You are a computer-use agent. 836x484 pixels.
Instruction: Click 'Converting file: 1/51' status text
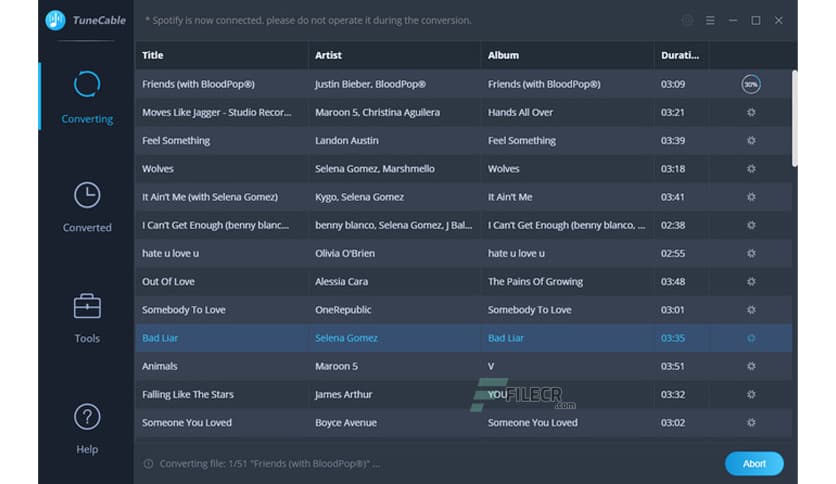(270, 464)
